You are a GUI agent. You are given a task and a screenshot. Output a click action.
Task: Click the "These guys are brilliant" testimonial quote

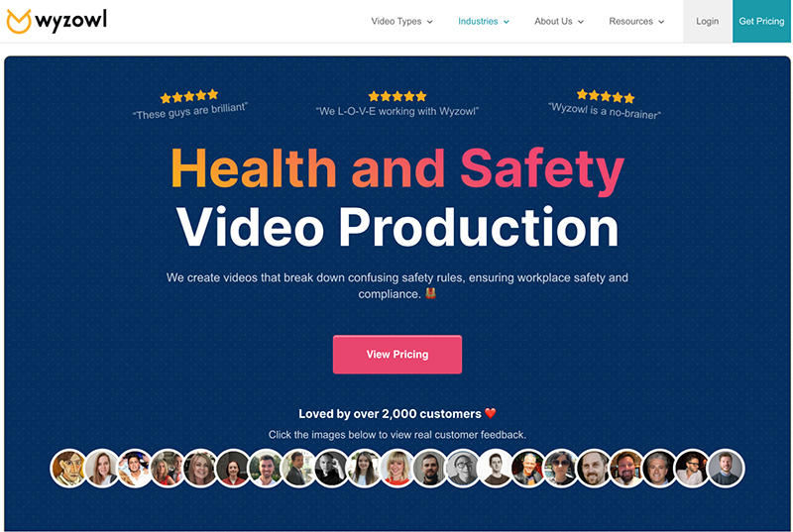(189, 112)
